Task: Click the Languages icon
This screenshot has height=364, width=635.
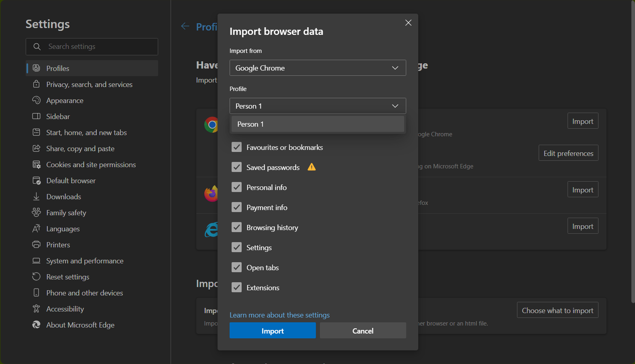Action: 36,229
